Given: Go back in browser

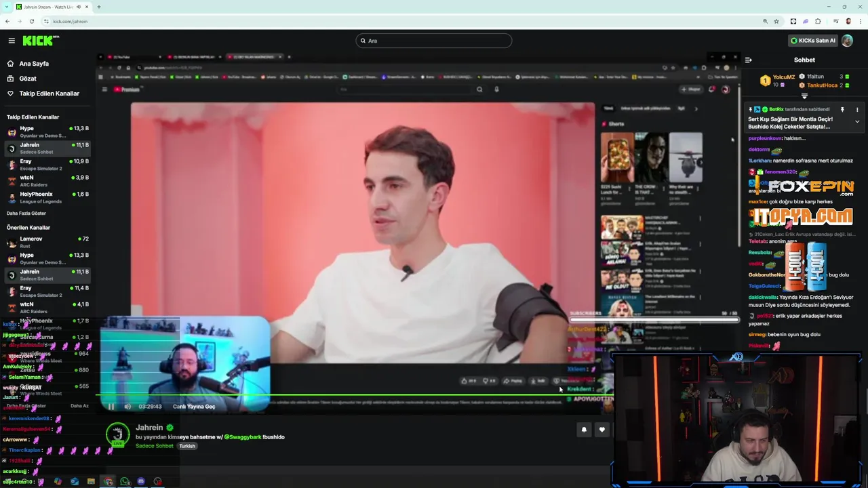Looking at the screenshot, I should click(x=7, y=21).
